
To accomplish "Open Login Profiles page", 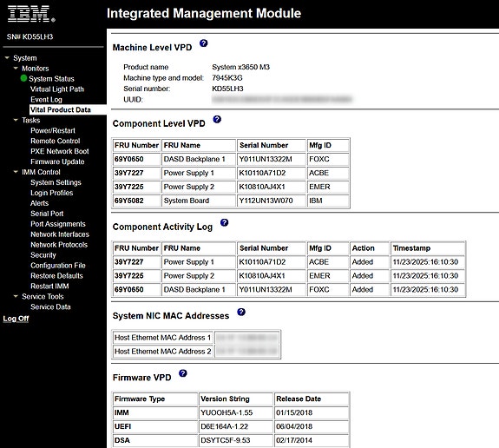I will (x=51, y=193).
